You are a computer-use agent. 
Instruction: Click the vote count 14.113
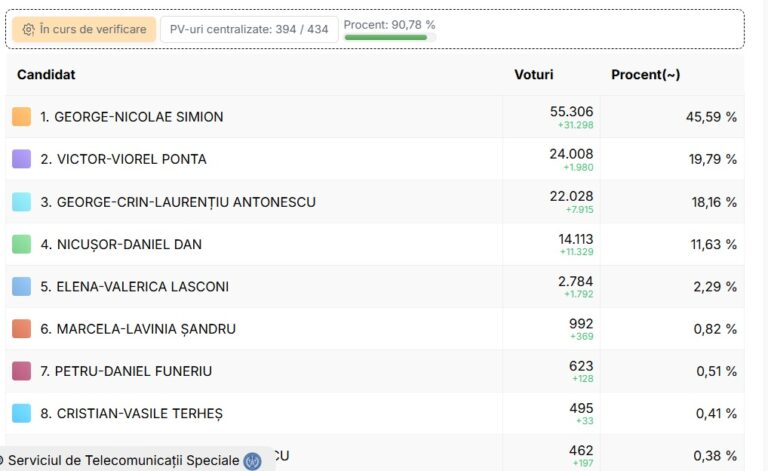[576, 239]
